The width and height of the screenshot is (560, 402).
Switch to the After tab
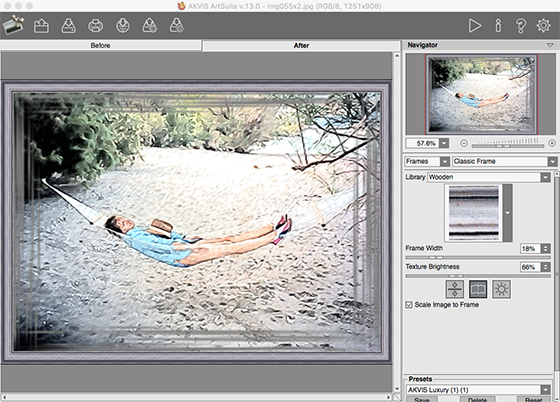click(x=301, y=45)
